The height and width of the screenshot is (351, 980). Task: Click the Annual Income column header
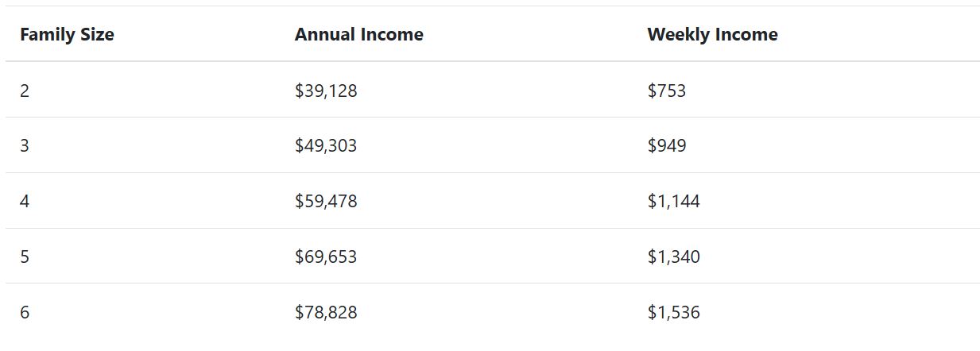click(358, 35)
